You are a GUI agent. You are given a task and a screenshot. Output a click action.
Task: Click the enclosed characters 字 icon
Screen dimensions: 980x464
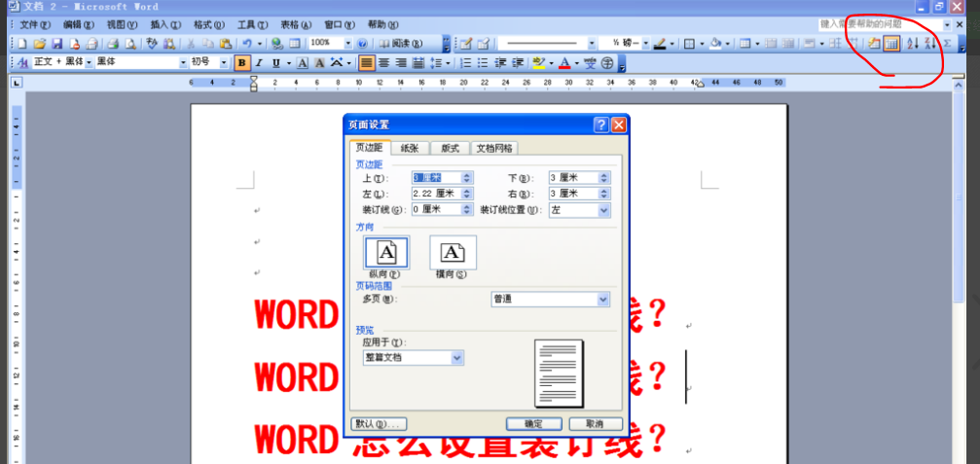pyautogui.click(x=607, y=63)
